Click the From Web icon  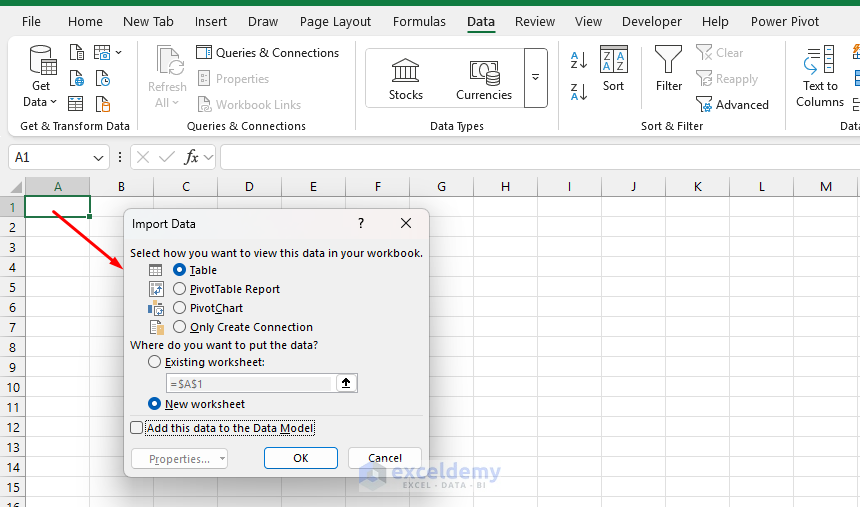click(77, 78)
